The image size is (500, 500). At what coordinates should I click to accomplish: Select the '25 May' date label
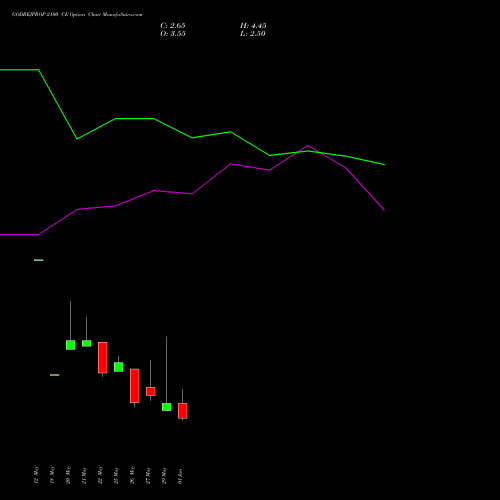pyautogui.click(x=116, y=475)
